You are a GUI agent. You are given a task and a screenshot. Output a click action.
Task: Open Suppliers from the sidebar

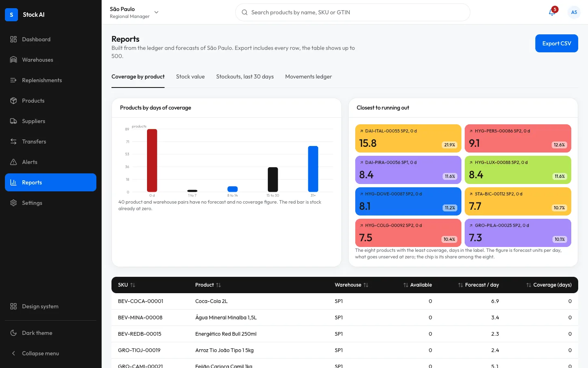(x=51, y=121)
